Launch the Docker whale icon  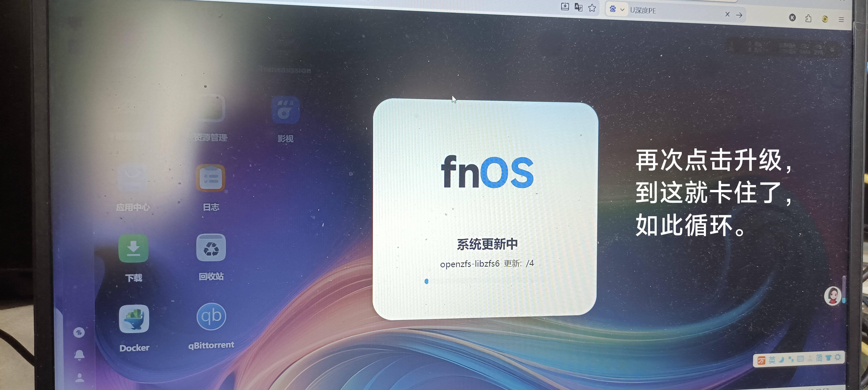click(x=134, y=319)
